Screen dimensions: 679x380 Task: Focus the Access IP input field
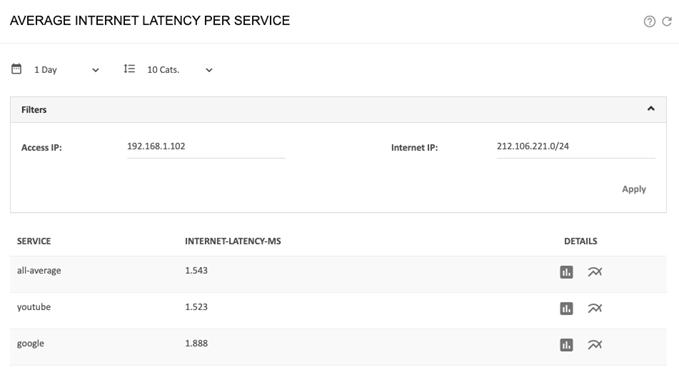coord(206,147)
